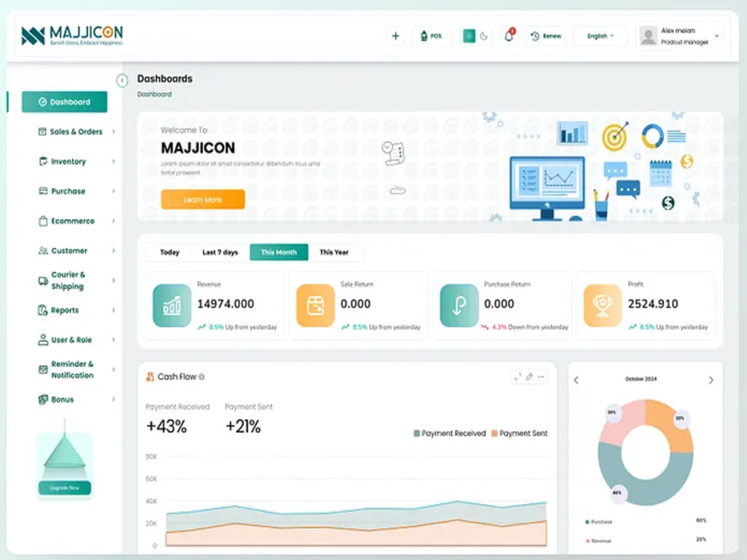Screen dimensions: 747x560
Task: Open notifications bell icon
Action: 509,36
